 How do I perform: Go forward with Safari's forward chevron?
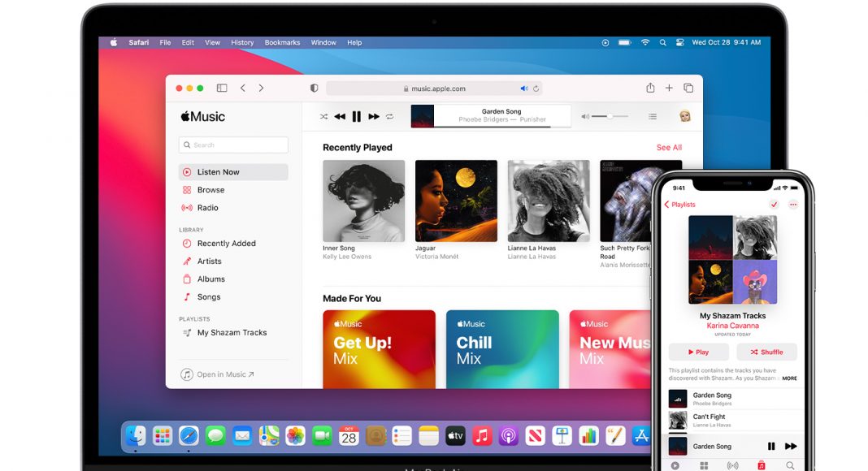point(261,88)
